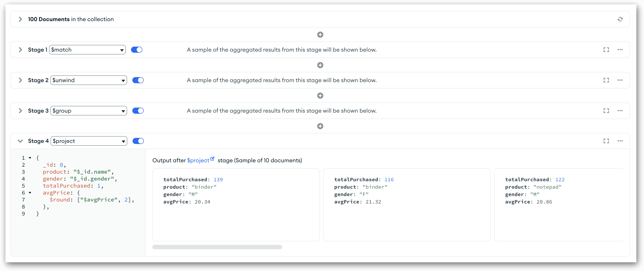Expand the 100 Documents collection preview
The height and width of the screenshot is (271, 644).
coord(20,19)
